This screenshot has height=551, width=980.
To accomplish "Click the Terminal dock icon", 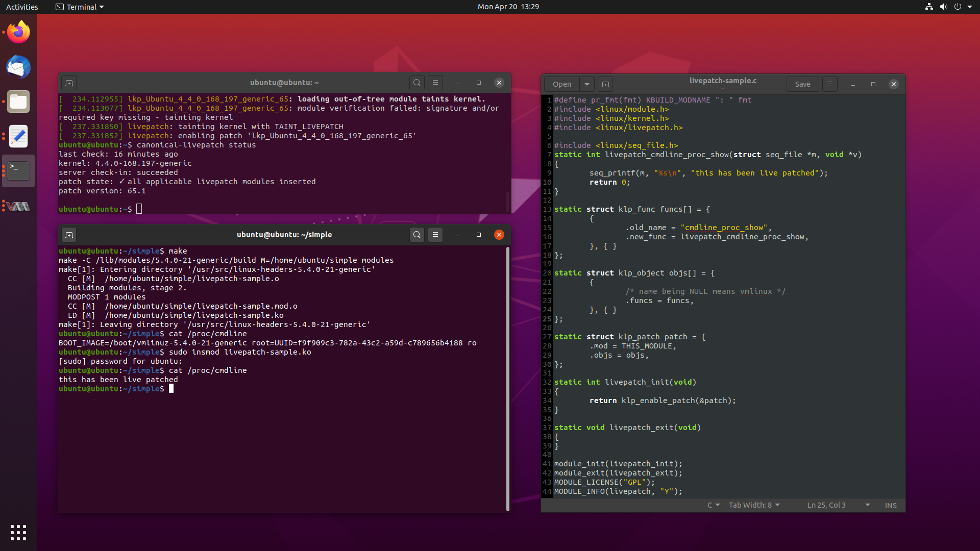I will click(18, 171).
